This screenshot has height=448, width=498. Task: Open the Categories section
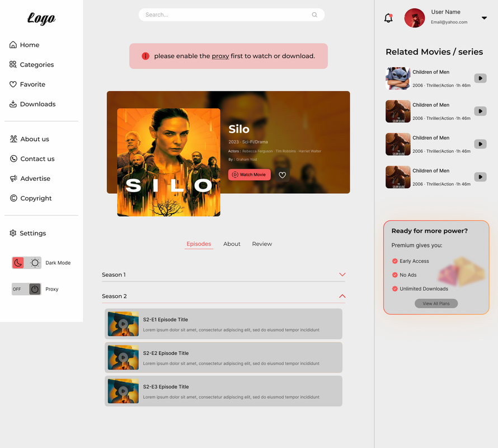tap(31, 64)
